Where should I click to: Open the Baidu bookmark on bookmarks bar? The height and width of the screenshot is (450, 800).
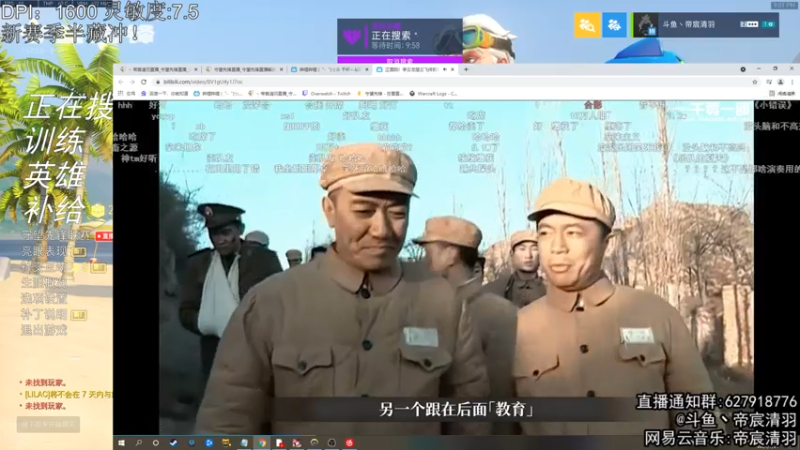(165, 93)
